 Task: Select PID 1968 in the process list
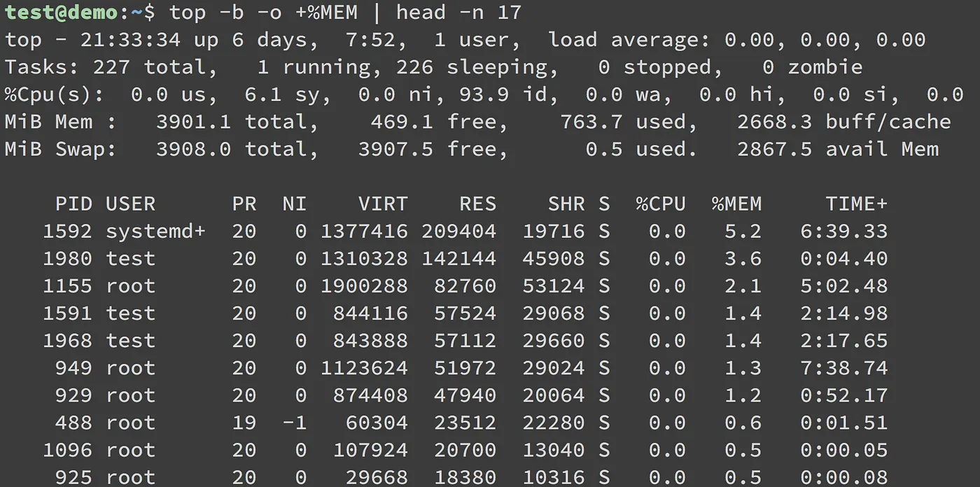(67, 340)
